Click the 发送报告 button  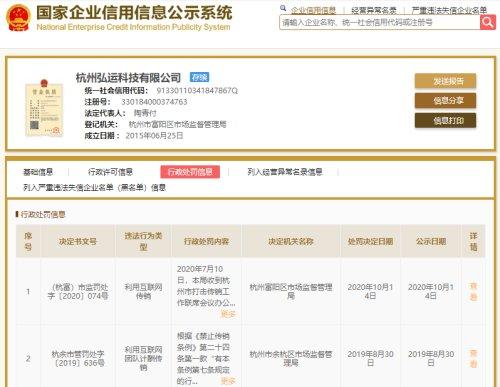point(445,81)
